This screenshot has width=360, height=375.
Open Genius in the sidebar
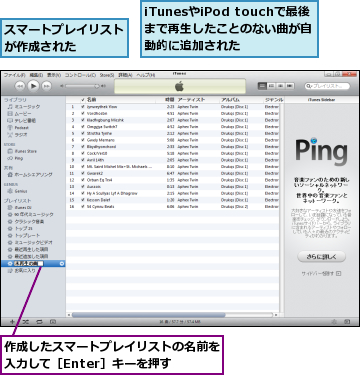(x=18, y=191)
